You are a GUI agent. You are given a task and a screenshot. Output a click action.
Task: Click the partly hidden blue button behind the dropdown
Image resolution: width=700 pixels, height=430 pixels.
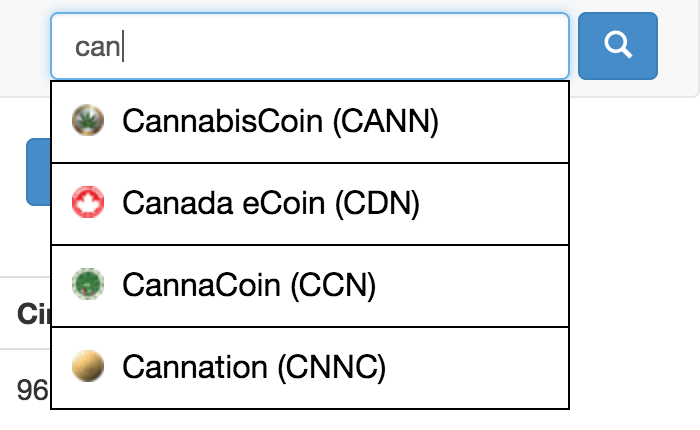(38, 172)
